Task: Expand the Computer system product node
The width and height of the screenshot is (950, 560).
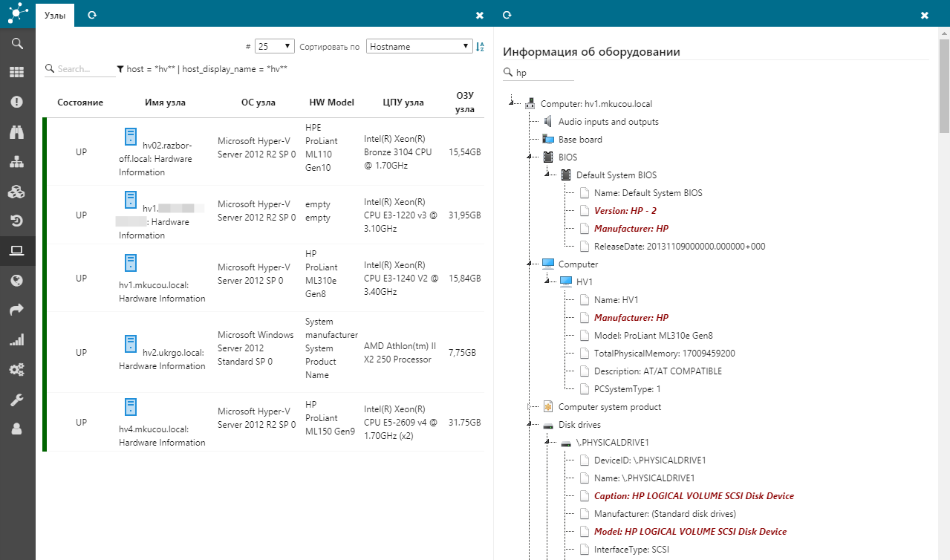Action: pos(530,407)
